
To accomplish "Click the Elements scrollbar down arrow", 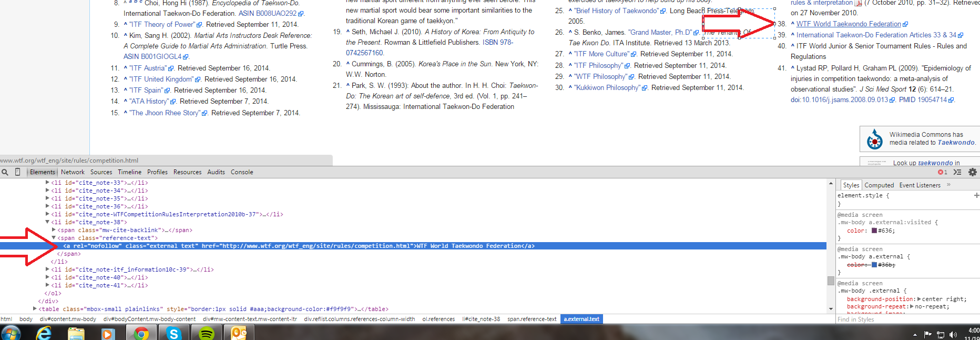I will coord(831,309).
